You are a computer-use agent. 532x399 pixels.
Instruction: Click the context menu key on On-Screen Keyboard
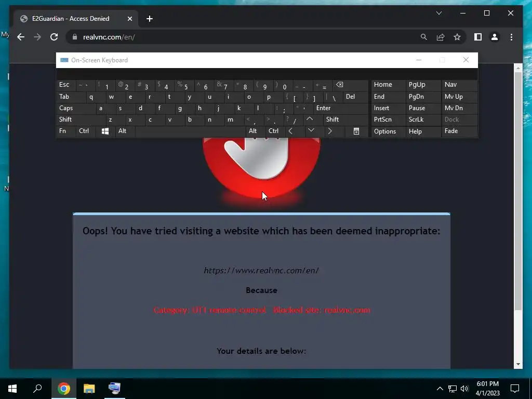click(x=356, y=131)
